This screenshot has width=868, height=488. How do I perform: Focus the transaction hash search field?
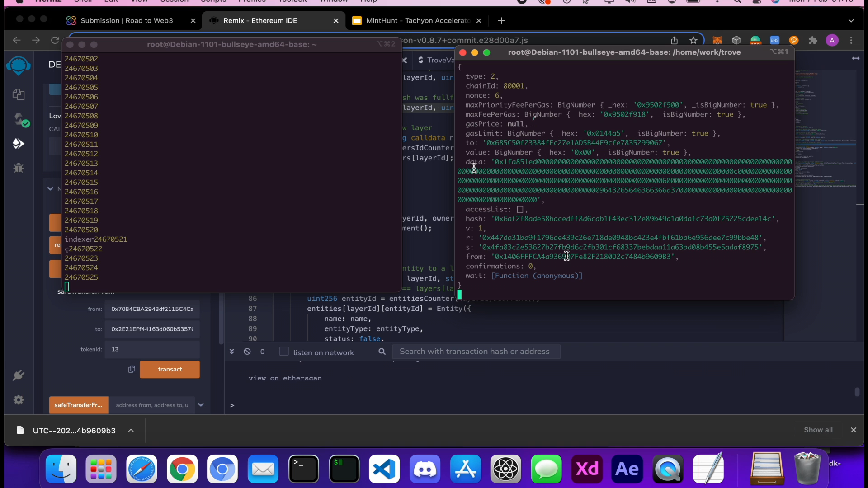[x=476, y=352]
